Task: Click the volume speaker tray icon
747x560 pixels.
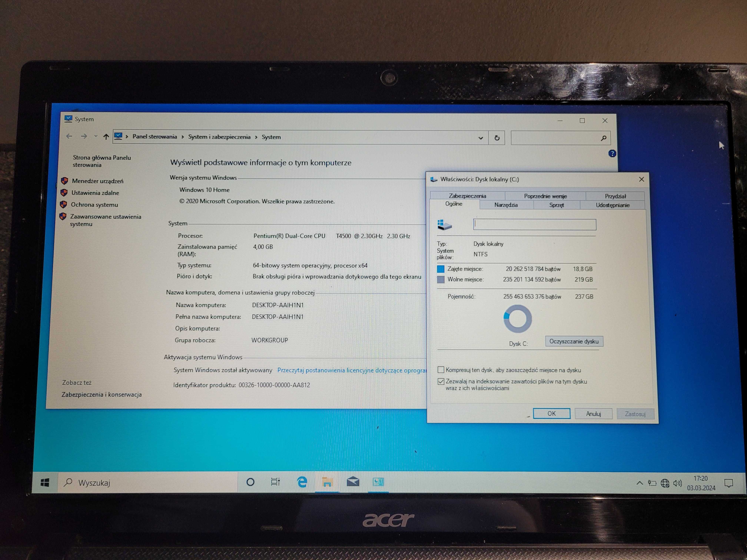Action: [x=677, y=483]
